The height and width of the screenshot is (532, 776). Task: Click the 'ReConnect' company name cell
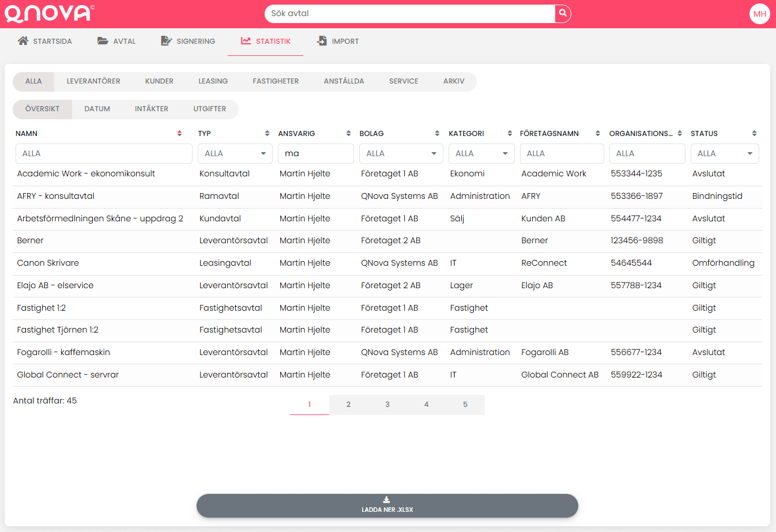pos(544,263)
